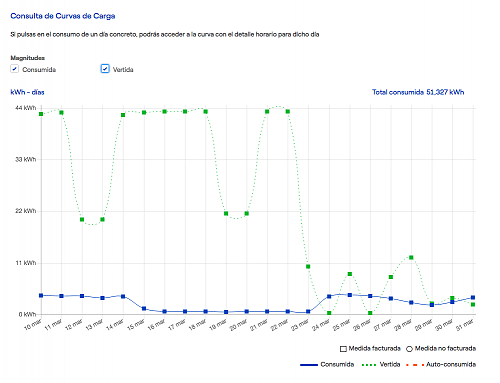500x383 pixels.
Task: Click the Vertida point for 24 mar
Action: tap(329, 313)
